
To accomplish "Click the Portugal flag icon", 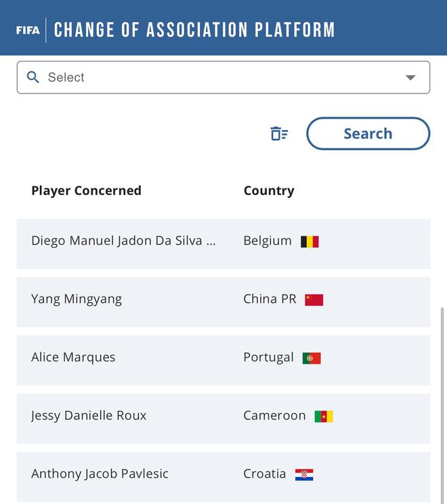I will pyautogui.click(x=312, y=358).
